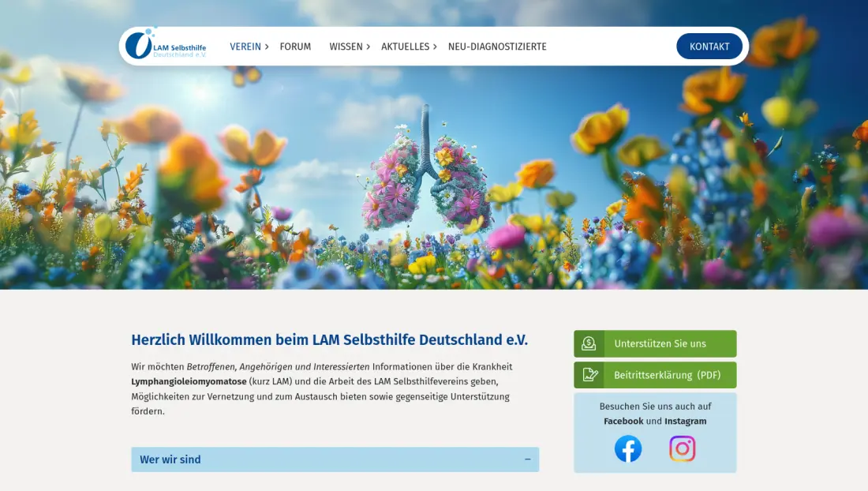Go to the Forum page
Screen dimensions: 868x491
click(295, 47)
